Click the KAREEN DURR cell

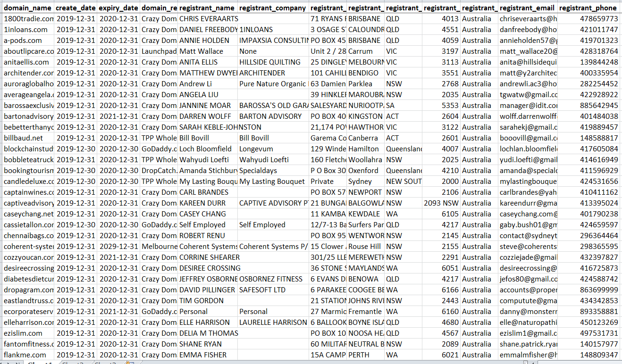208,203
